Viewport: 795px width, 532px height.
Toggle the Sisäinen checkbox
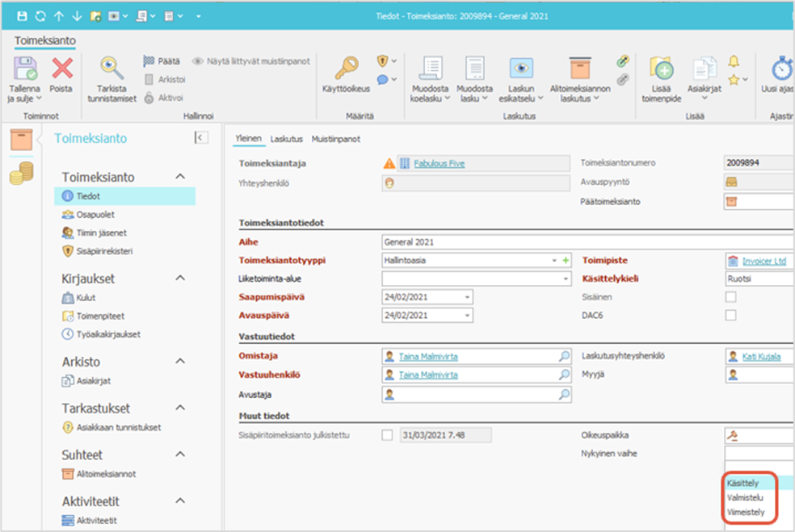730,297
